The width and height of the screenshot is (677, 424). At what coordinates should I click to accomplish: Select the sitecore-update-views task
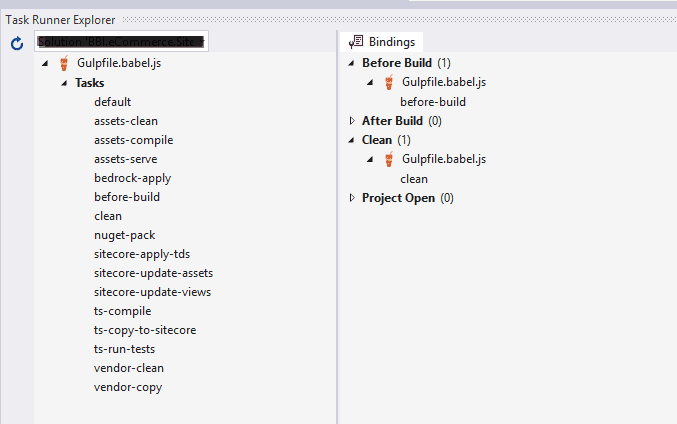[x=152, y=292]
